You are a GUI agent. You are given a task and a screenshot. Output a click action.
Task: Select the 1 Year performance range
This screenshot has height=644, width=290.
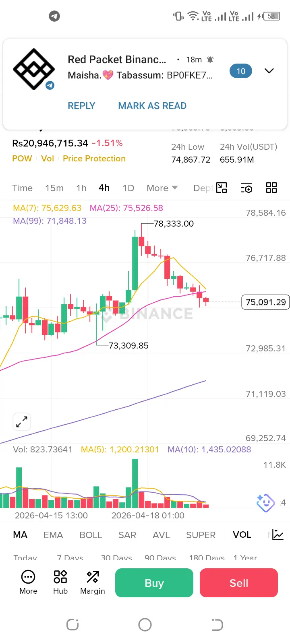tap(245, 558)
